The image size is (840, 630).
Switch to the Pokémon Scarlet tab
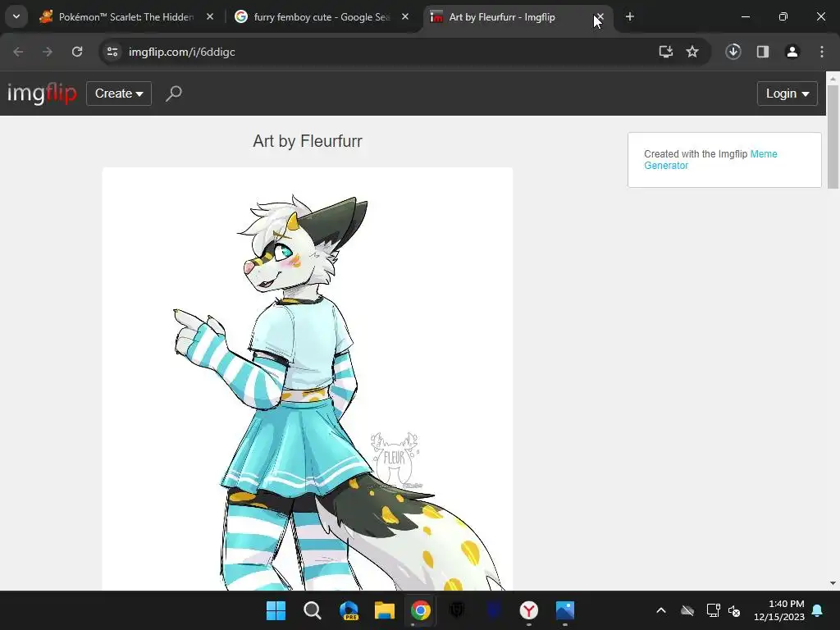(x=127, y=17)
